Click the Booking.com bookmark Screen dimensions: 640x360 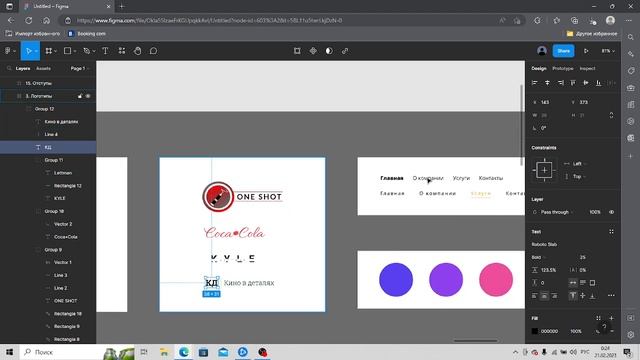pos(87,33)
